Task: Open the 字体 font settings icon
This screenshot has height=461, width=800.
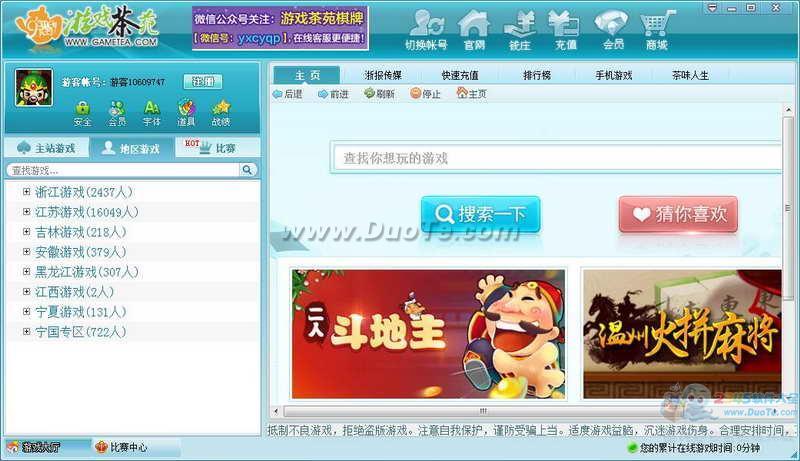Action: click(x=151, y=113)
